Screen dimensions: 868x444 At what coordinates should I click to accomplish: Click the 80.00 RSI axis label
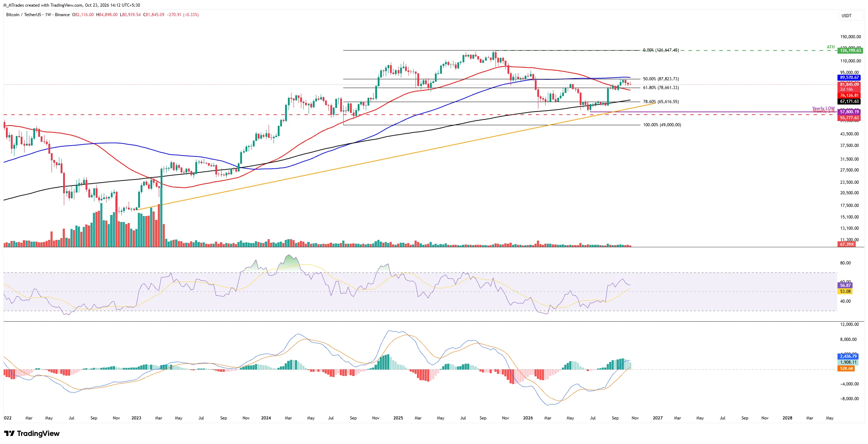tap(845, 263)
